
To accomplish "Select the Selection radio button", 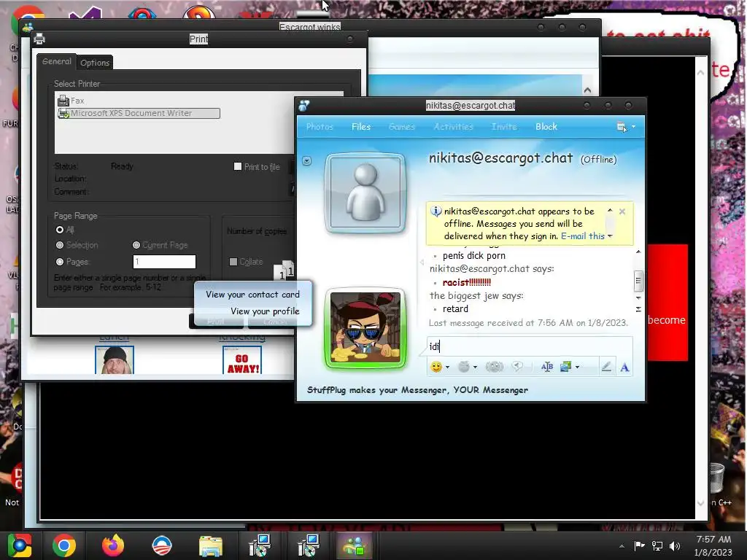I will [x=60, y=245].
